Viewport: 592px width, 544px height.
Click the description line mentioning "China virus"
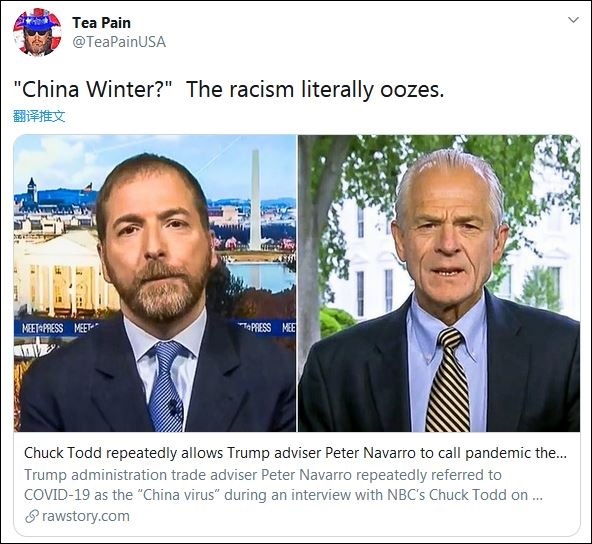(x=283, y=495)
